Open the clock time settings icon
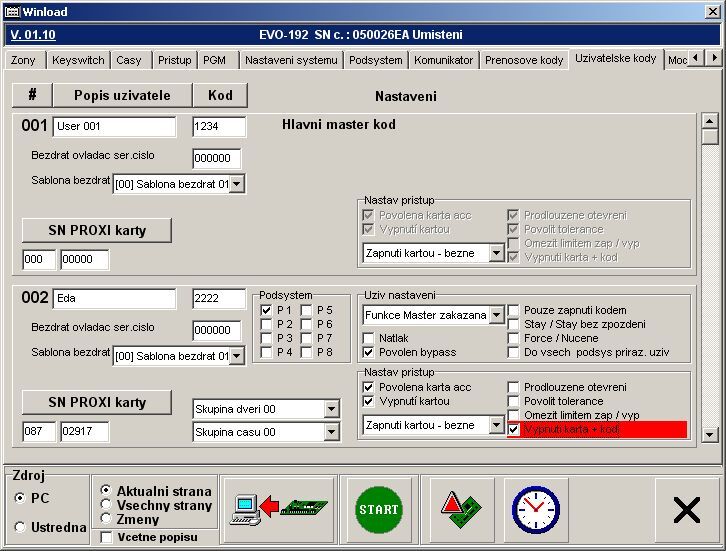Screen dimensions: 726x551 pos(535,510)
